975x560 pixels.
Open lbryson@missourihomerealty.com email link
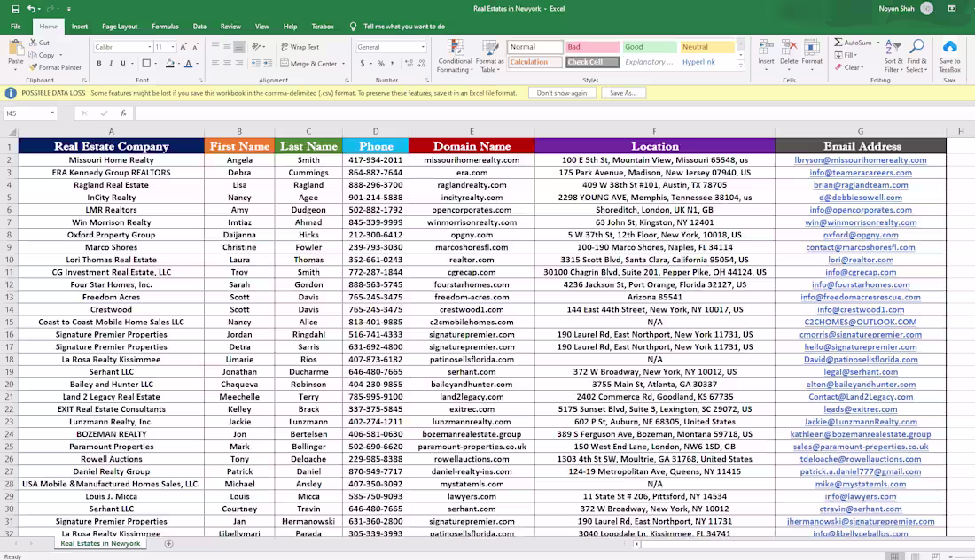[x=861, y=160]
